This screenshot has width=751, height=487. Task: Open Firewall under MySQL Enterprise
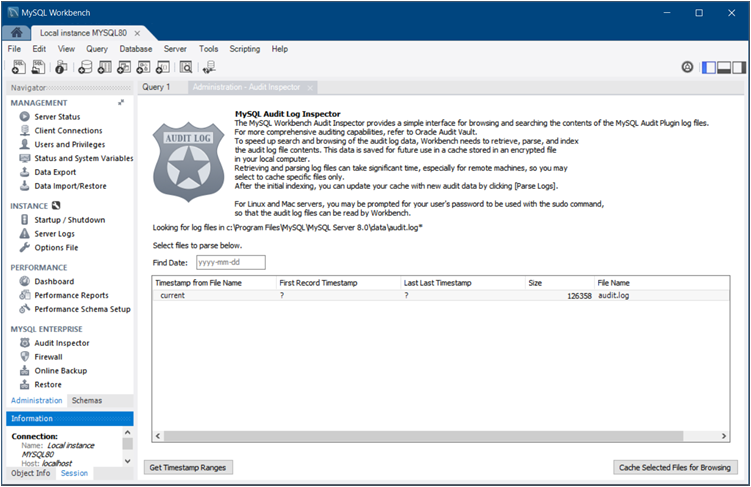pos(48,357)
